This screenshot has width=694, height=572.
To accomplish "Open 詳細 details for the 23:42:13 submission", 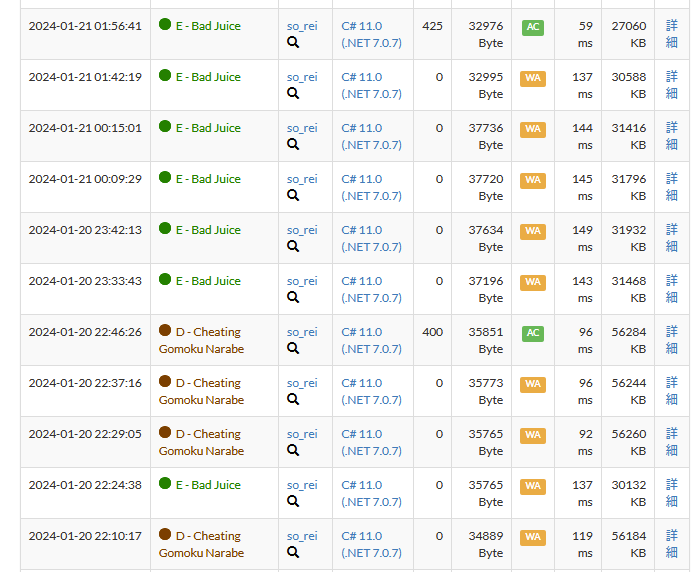I will [672, 238].
